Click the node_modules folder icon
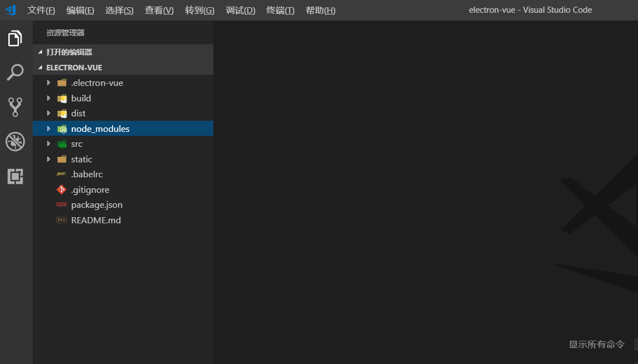Screen dimensions: 638x364 click(62, 129)
